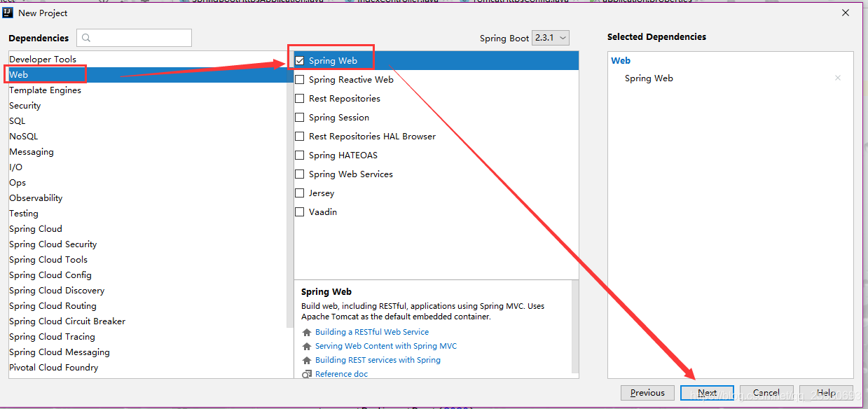Choose Pivotal Cloud Foundry category
This screenshot has width=868, height=409.
[x=147, y=368]
